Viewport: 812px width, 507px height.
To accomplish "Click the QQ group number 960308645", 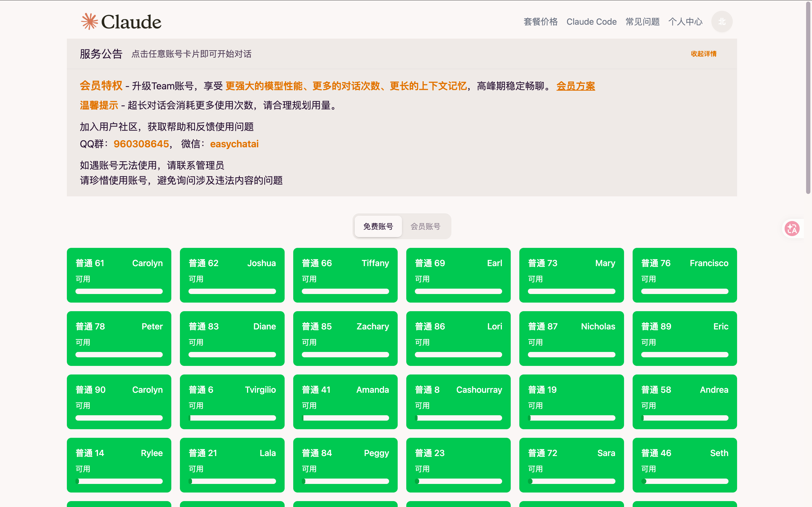I will (x=141, y=144).
